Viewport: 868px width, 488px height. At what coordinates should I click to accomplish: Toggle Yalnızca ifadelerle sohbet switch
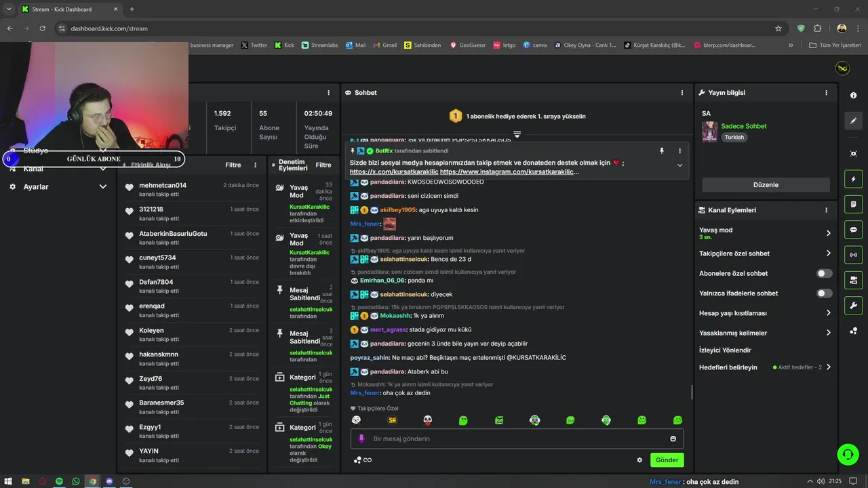pos(825,293)
